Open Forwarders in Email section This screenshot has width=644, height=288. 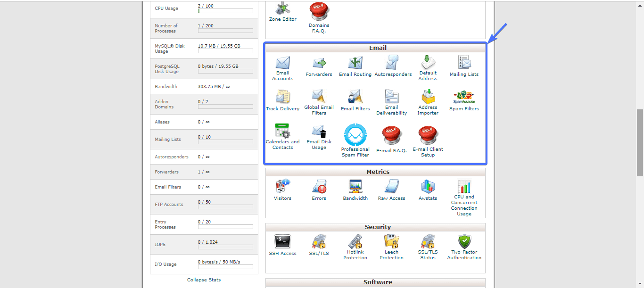(319, 67)
